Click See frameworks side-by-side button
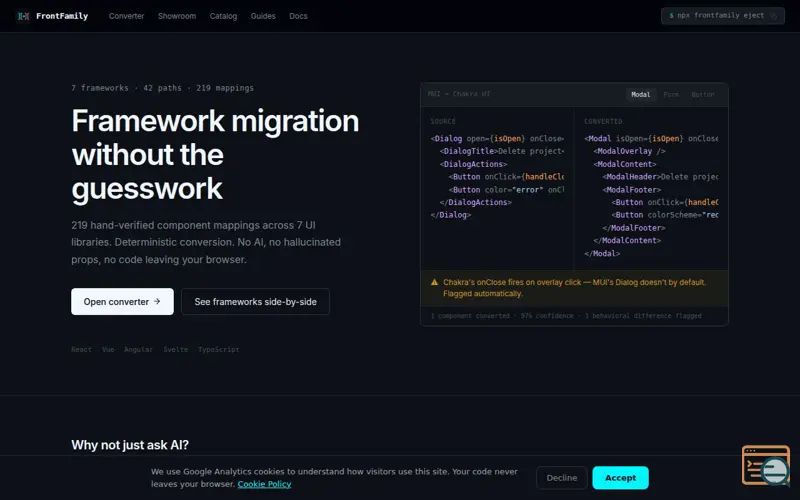Viewport: 800px width, 500px height. (255, 302)
